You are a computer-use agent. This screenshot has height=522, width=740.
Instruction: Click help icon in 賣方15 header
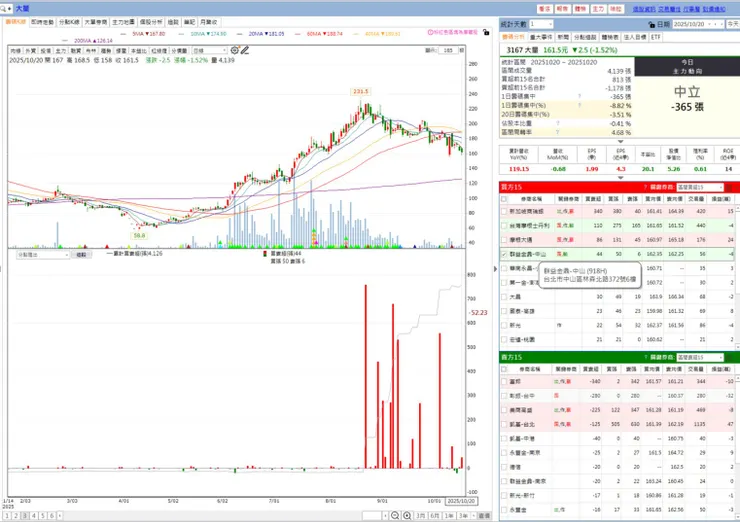(x=645, y=357)
